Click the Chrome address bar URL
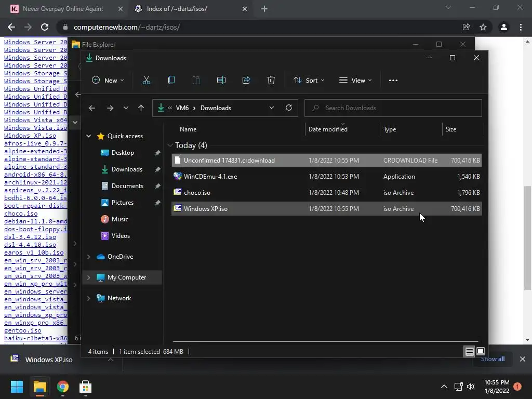Screen dimensions: 532x399 pos(127,27)
